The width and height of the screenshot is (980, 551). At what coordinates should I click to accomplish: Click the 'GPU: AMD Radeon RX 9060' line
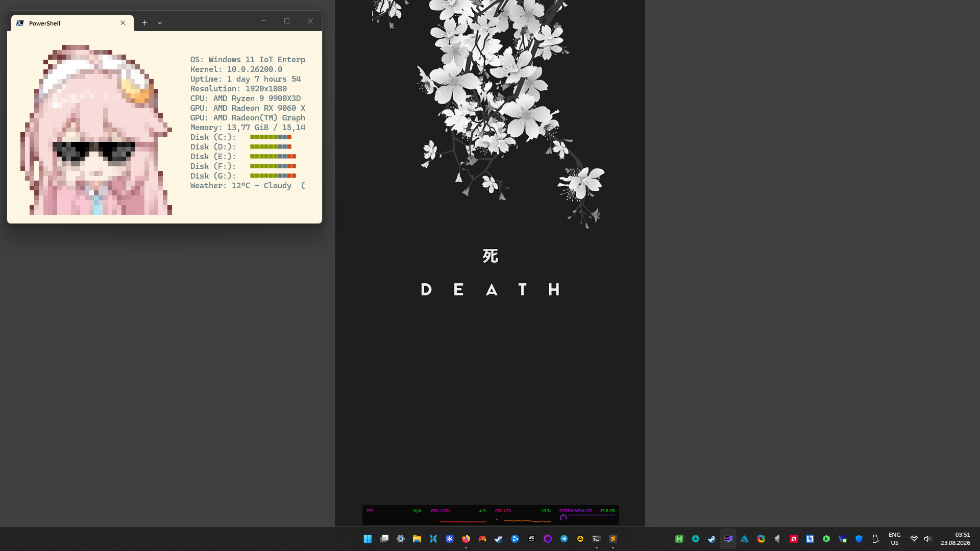tap(248, 108)
